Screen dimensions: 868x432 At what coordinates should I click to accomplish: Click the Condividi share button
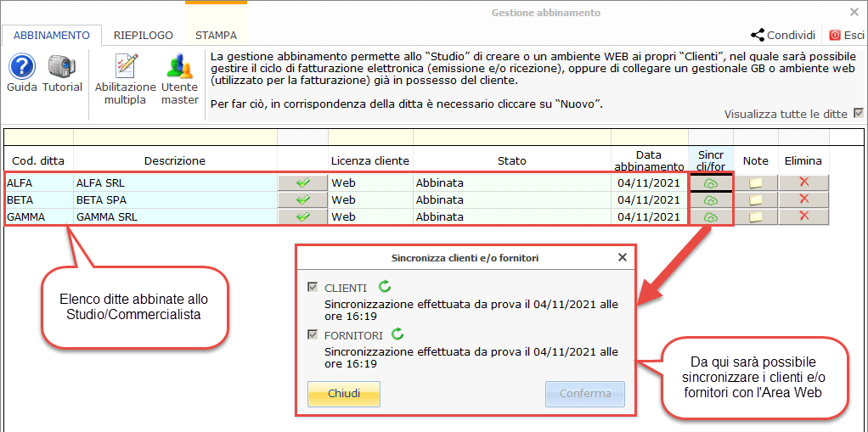click(783, 36)
